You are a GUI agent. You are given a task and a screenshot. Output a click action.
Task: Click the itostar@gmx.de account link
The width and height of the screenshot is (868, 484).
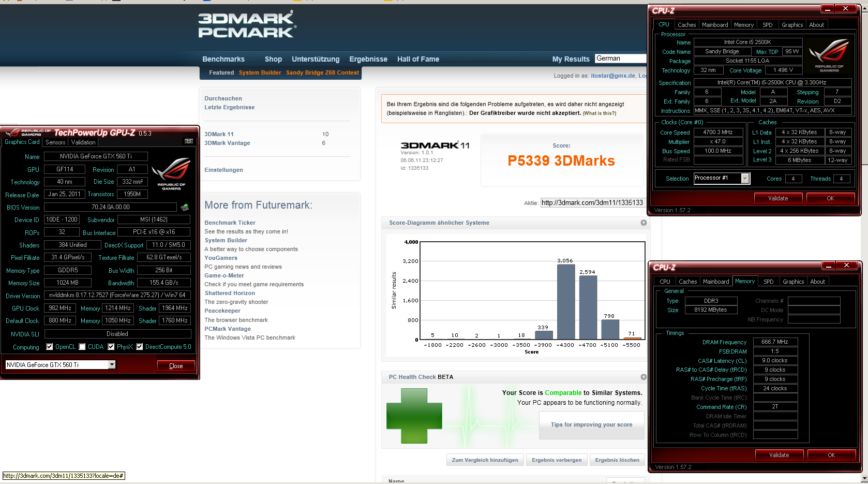[613, 76]
